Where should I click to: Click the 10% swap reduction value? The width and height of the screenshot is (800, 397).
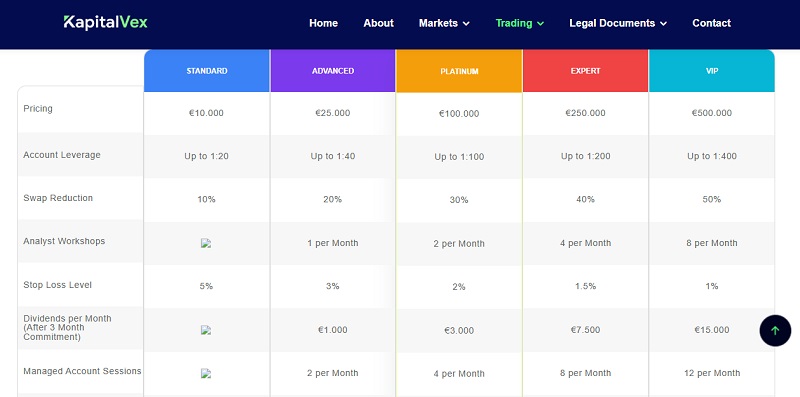pos(206,200)
